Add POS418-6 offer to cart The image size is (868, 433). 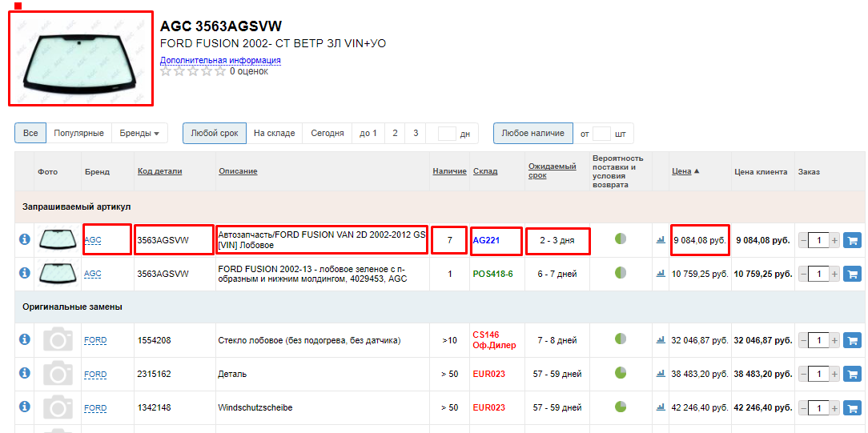point(852,274)
